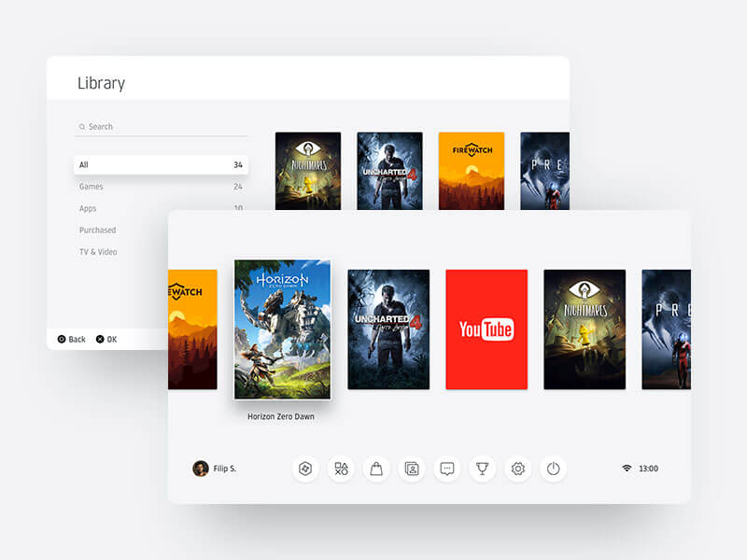This screenshot has width=747, height=560.
Task: Open the hexagon icon in the dock
Action: 305,469
